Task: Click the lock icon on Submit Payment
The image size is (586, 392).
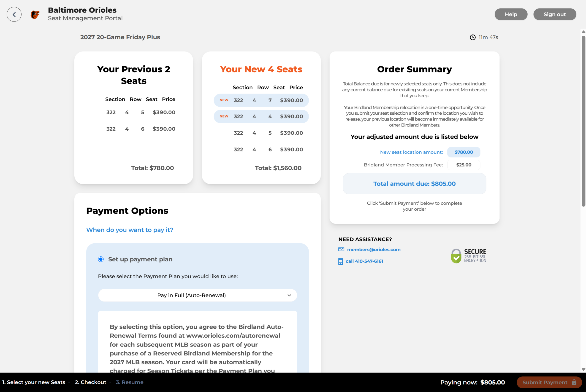Action: pyautogui.click(x=574, y=382)
